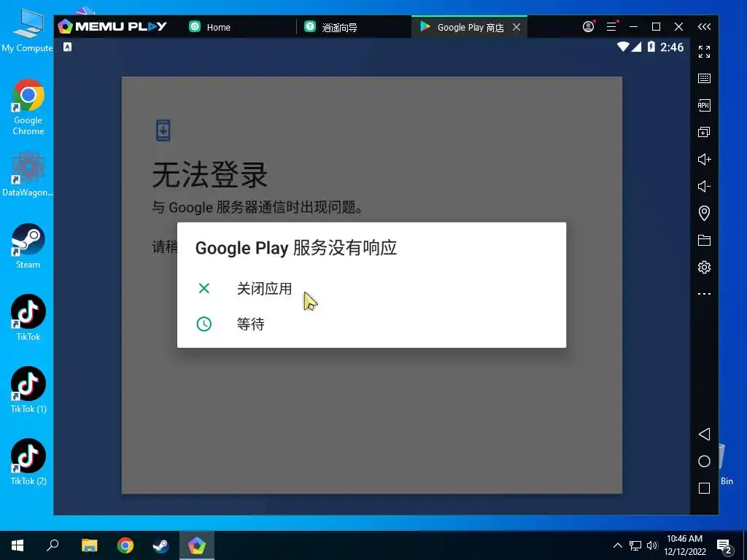Click the volume icon in system tray

652,545
